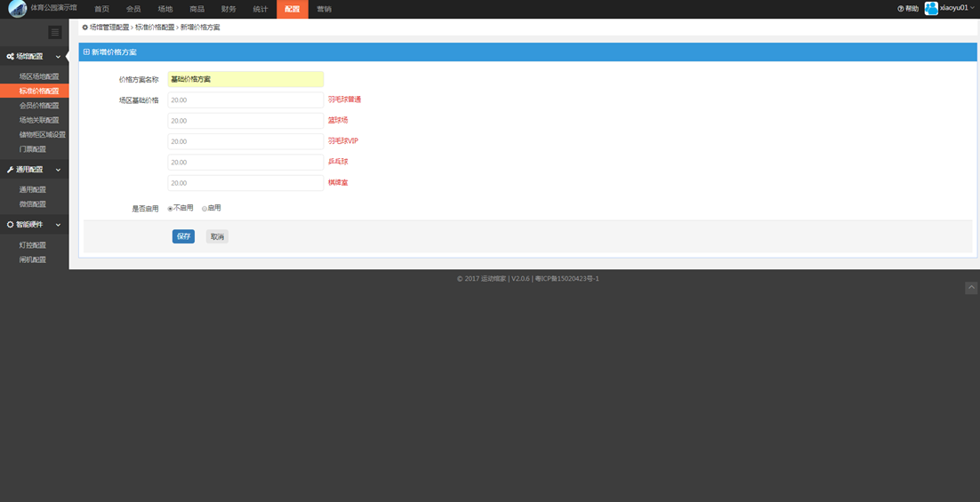Collapse the 场馆配置 section chevron
This screenshot has width=980, height=502.
pos(58,57)
